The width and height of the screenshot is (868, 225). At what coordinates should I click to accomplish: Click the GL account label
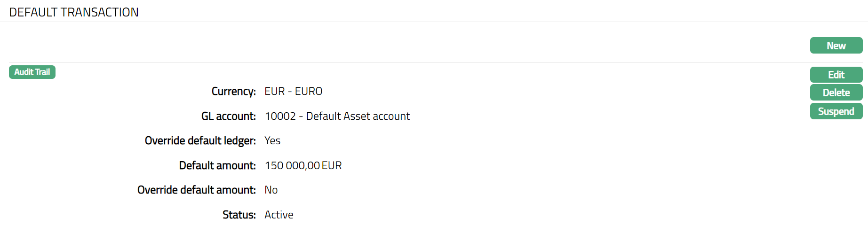(x=228, y=116)
